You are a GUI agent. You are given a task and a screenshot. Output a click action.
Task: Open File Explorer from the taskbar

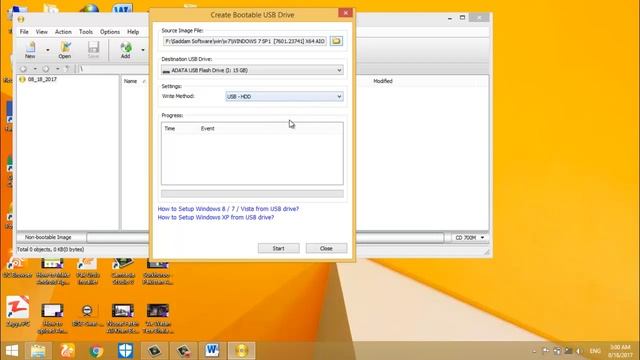(x=38, y=351)
